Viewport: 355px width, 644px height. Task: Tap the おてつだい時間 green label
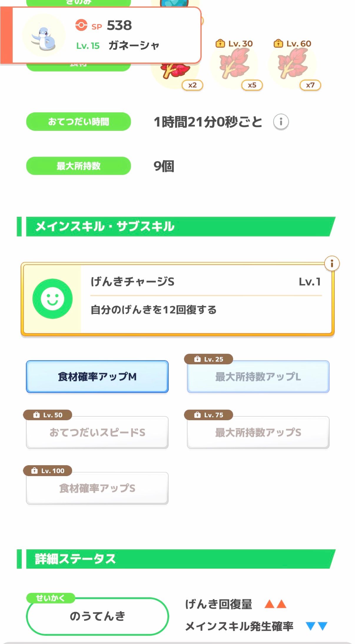coord(79,122)
